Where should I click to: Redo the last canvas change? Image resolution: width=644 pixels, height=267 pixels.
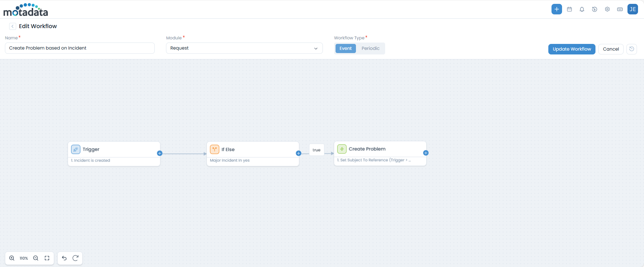pyautogui.click(x=75, y=258)
